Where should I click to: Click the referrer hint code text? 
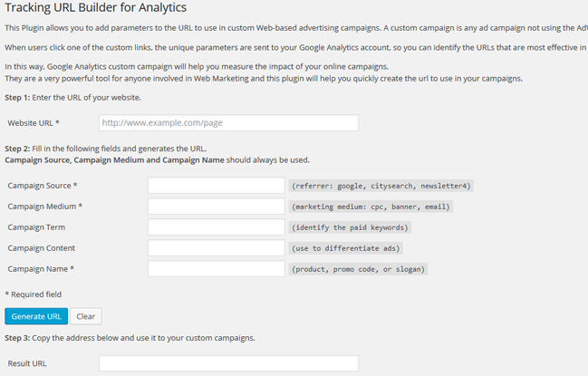coord(381,186)
